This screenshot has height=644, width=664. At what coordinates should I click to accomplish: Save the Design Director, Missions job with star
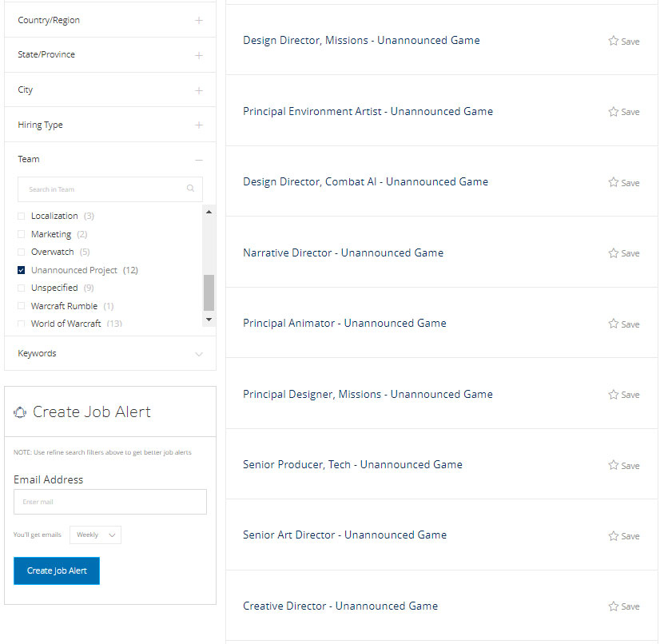(x=614, y=41)
